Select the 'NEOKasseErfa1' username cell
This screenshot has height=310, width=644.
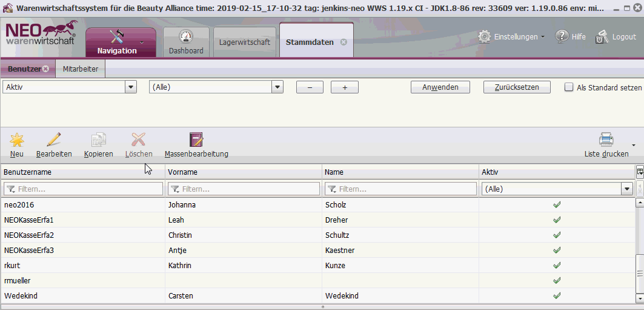tap(83, 220)
